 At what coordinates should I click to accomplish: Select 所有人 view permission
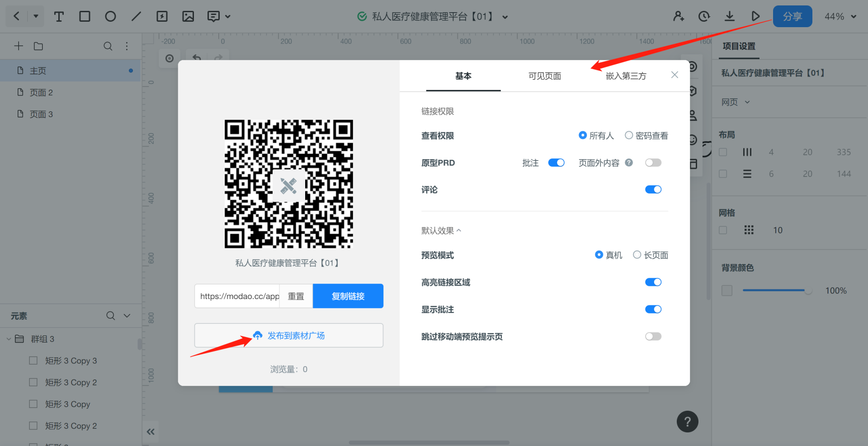point(596,135)
